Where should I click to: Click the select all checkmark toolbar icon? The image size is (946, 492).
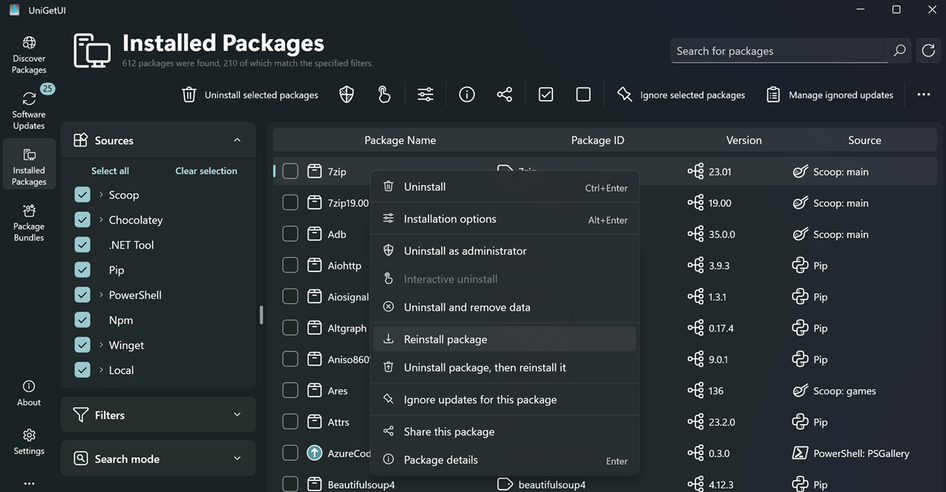(x=545, y=95)
